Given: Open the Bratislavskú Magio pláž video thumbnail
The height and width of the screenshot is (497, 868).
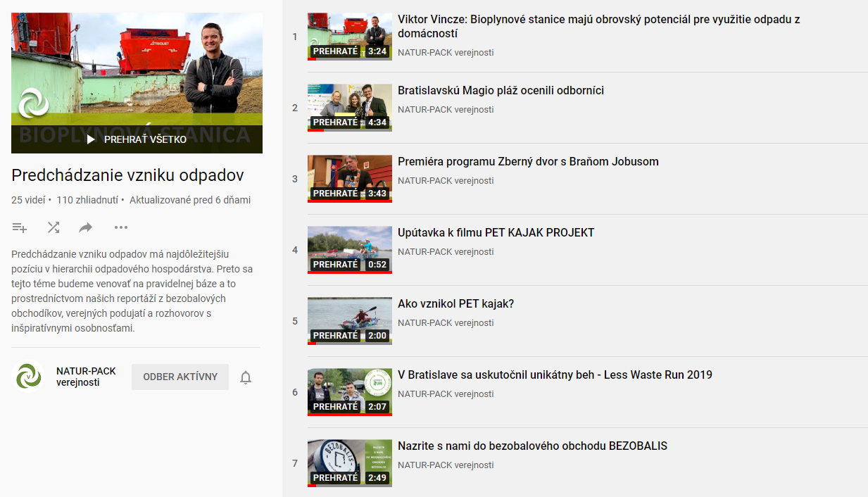Looking at the screenshot, I should pos(350,108).
